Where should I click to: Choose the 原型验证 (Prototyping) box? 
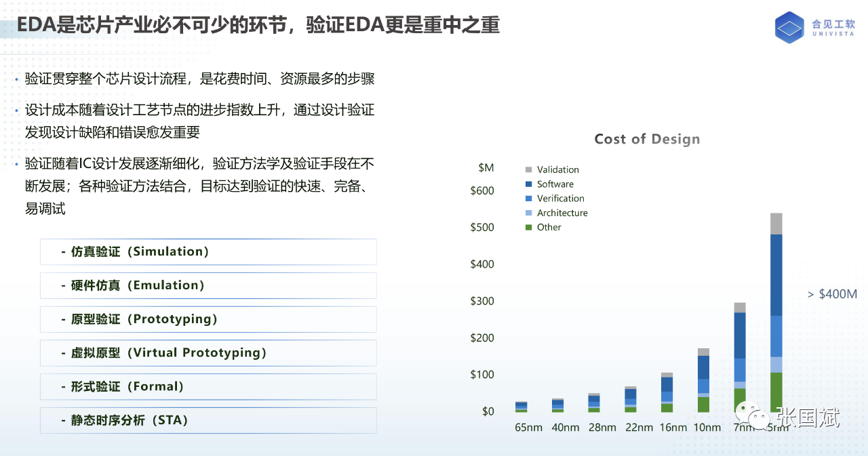[208, 319]
